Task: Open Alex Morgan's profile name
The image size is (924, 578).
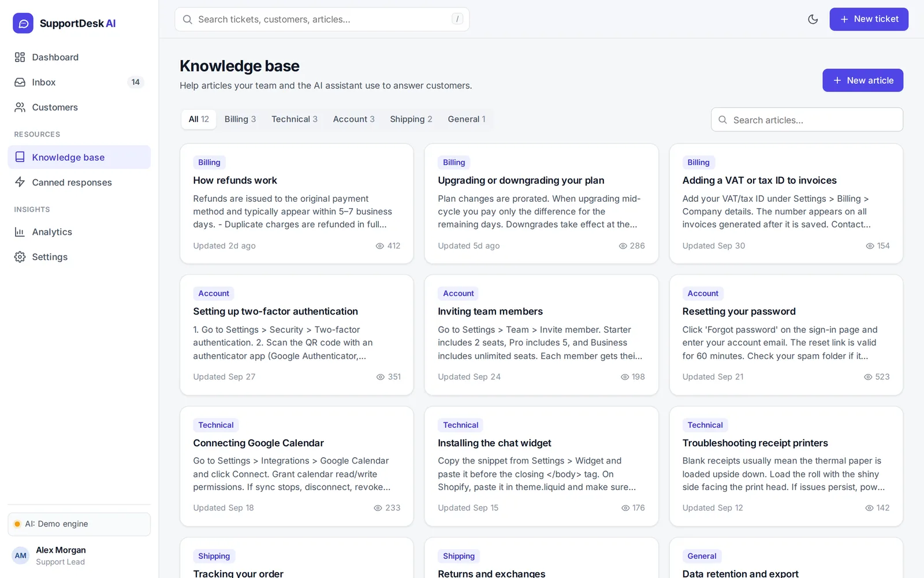Action: coord(61,550)
